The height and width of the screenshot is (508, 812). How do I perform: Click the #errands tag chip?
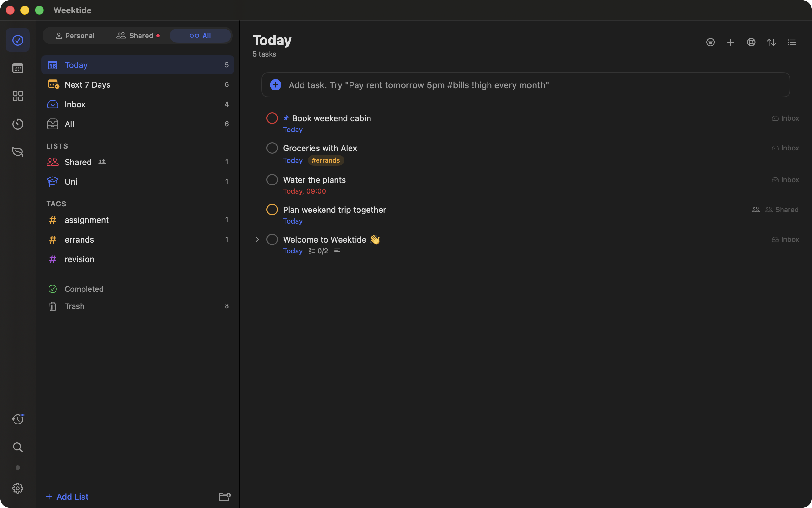pyautogui.click(x=326, y=160)
